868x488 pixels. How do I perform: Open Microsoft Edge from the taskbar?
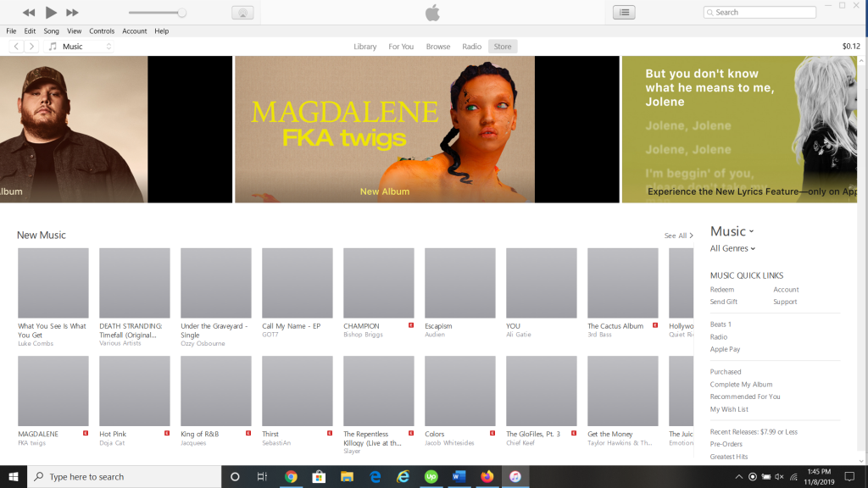tap(375, 476)
